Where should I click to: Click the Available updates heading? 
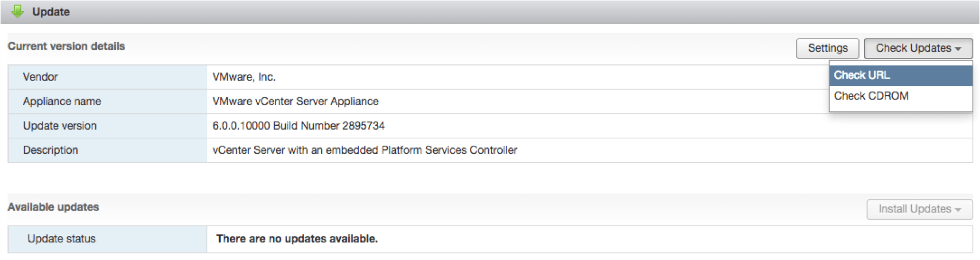pyautogui.click(x=53, y=207)
